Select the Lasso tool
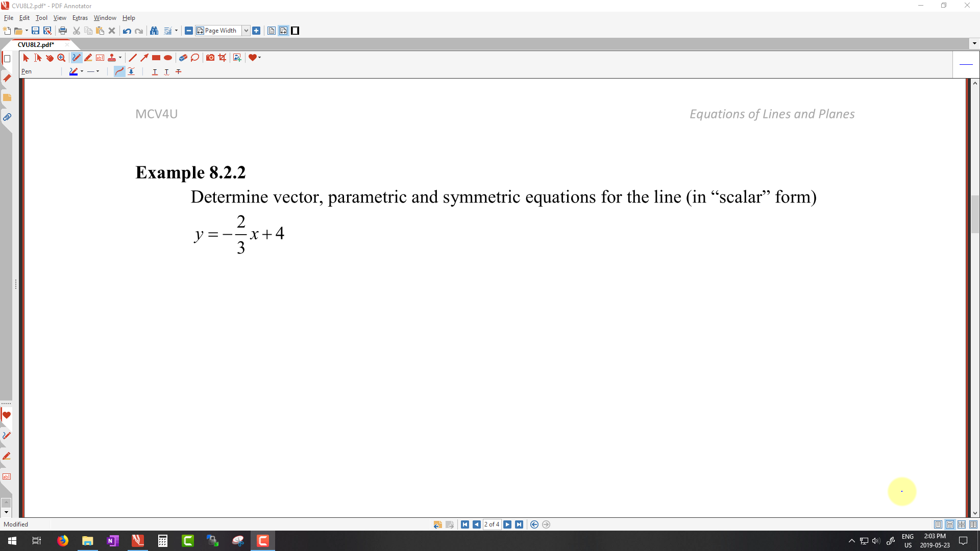This screenshot has height=551, width=980. coord(195,58)
